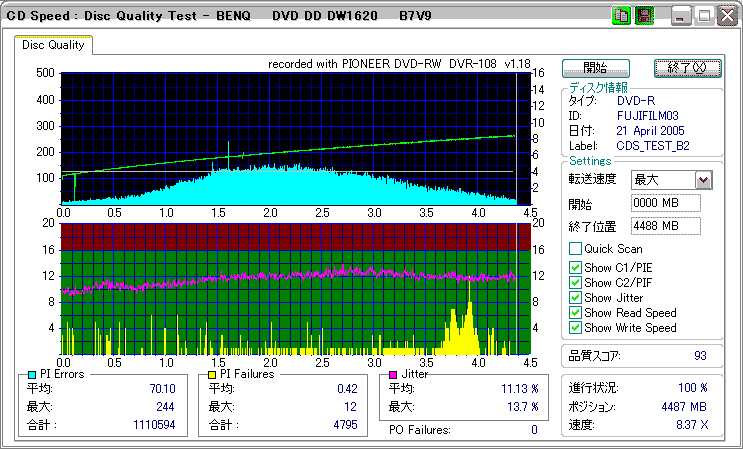Click the copy-to-clipboard icon in title bar
The width and height of the screenshot is (743, 449).
coord(621,15)
